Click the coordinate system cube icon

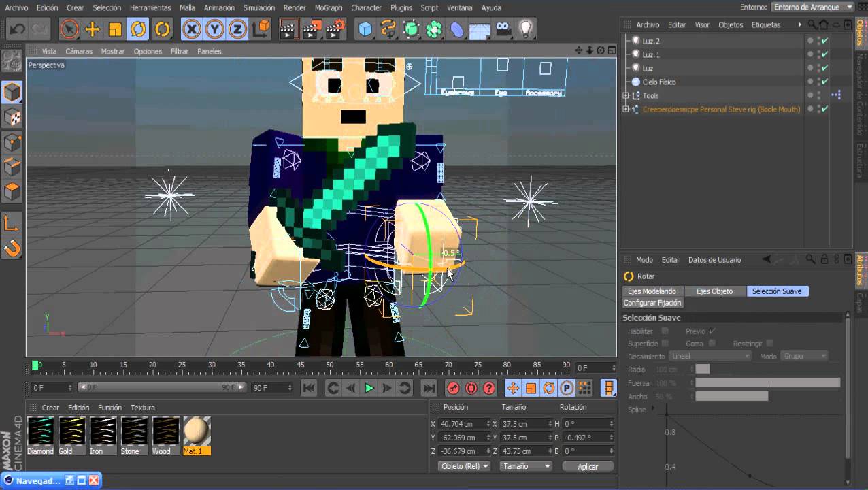point(261,29)
